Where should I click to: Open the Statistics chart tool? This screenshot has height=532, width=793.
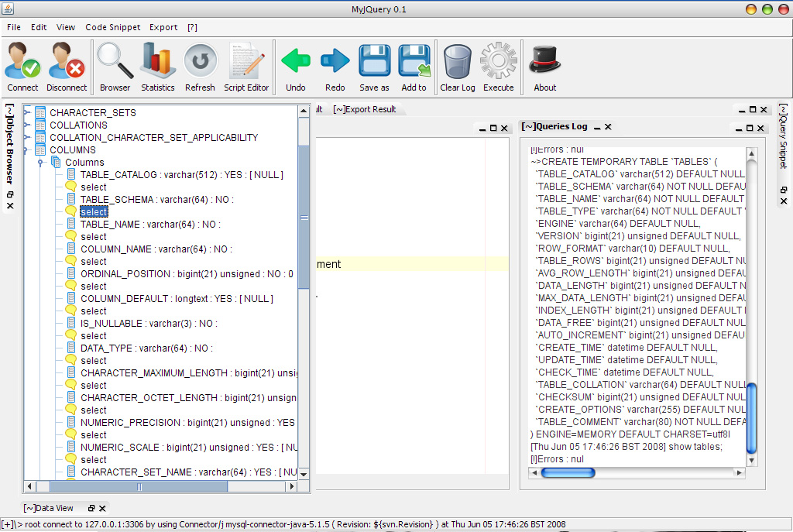click(x=158, y=62)
